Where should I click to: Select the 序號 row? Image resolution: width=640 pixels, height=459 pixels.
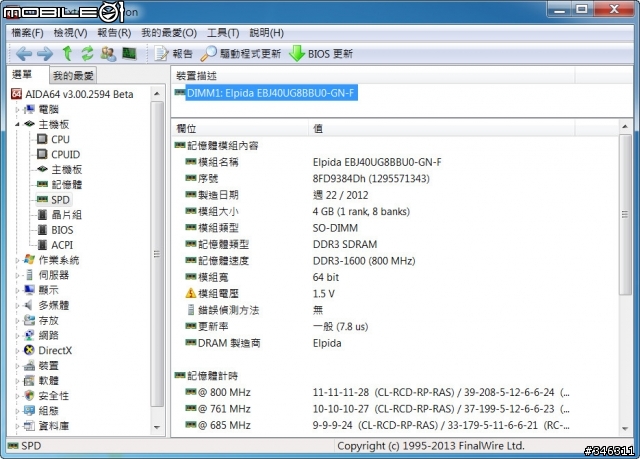click(x=394, y=179)
